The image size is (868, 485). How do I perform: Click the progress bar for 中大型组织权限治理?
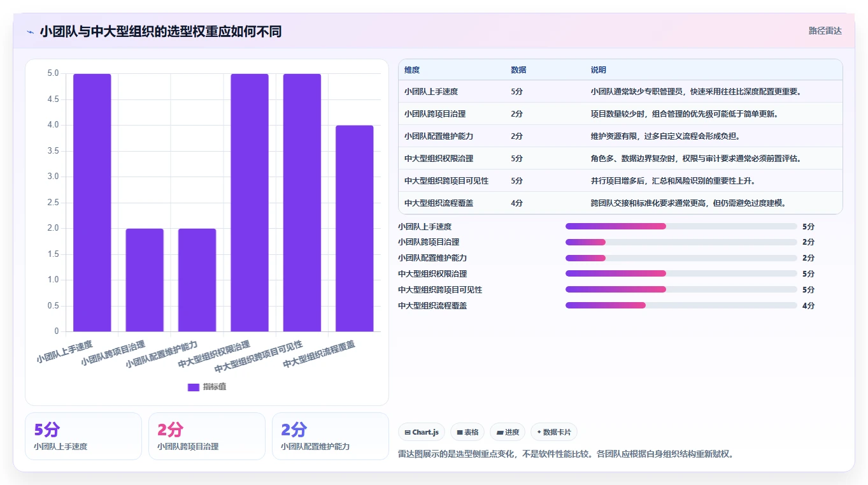point(681,273)
